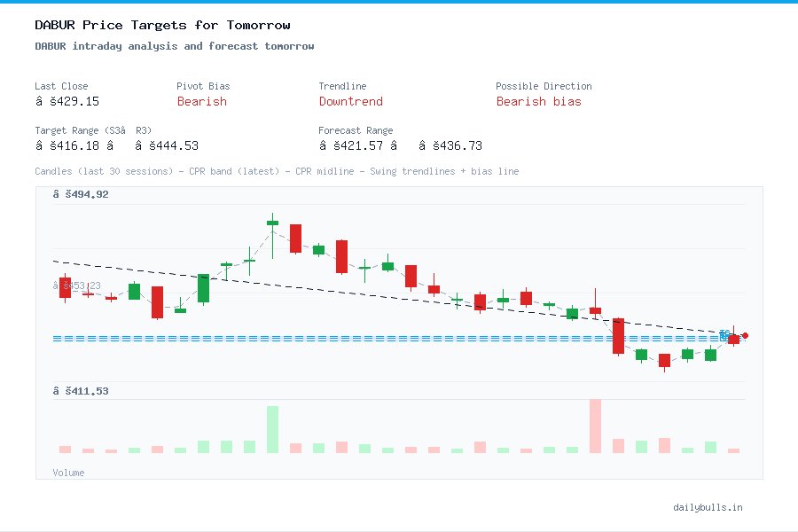Click the Possible Direction label

[x=544, y=86]
